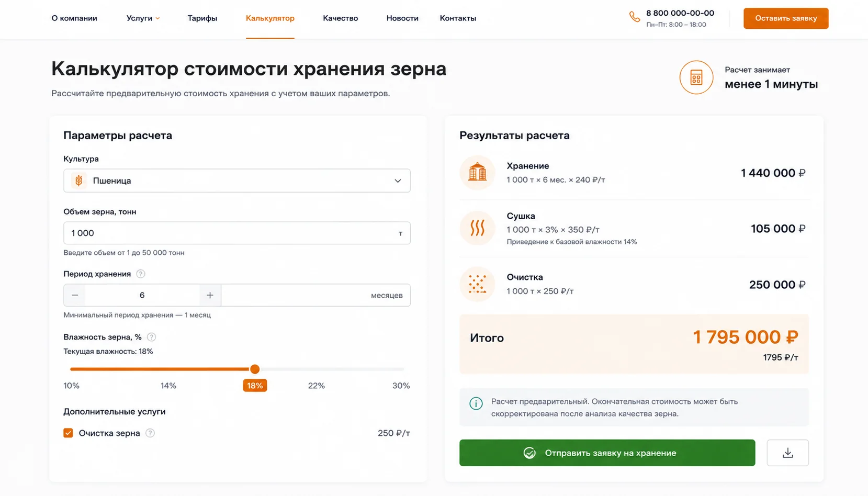
Task: Set slider to the 14% mark
Action: pyautogui.click(x=168, y=386)
